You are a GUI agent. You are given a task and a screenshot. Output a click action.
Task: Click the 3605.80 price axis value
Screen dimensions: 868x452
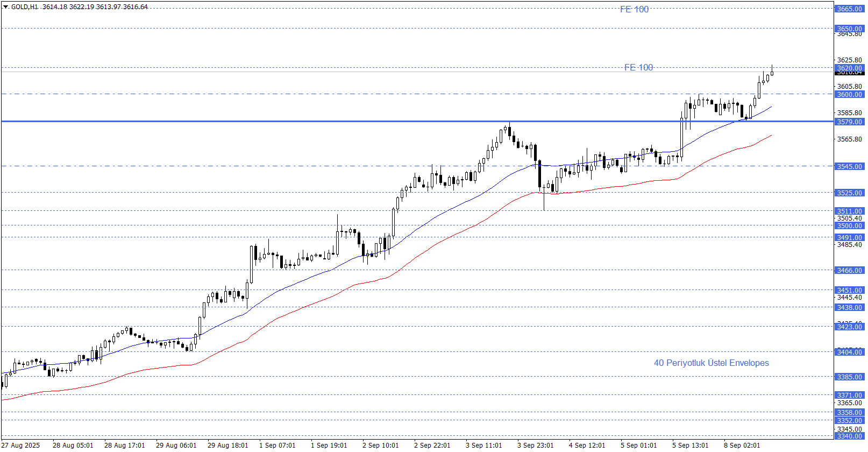pos(849,86)
